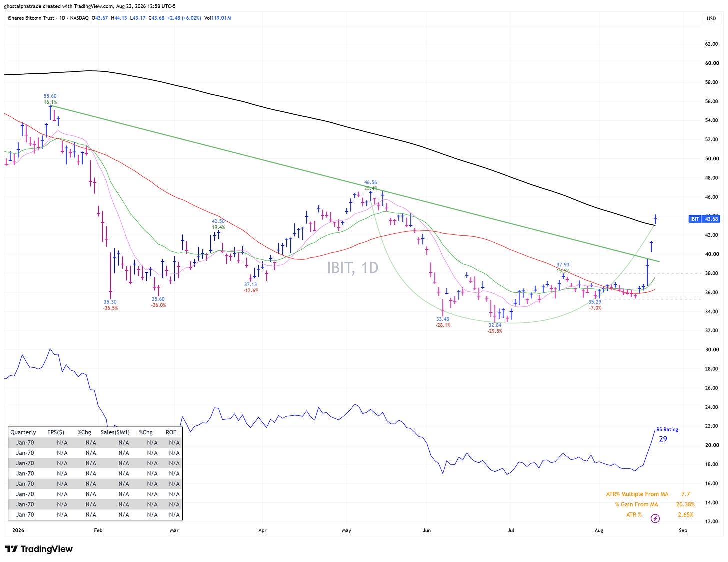The height and width of the screenshot is (562, 728).
Task: Click the RS Rating value 29
Action: (x=663, y=439)
